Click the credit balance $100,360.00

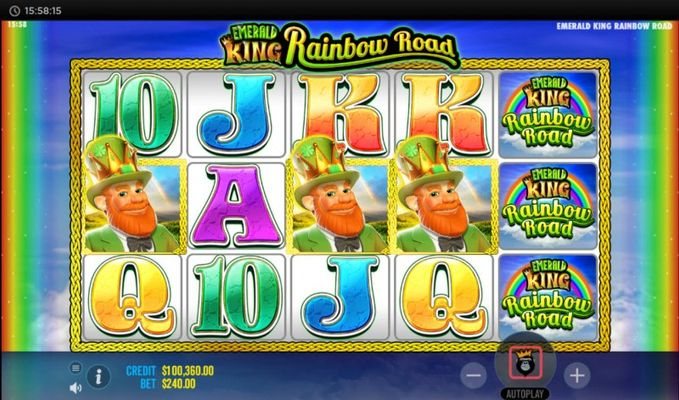(x=188, y=371)
